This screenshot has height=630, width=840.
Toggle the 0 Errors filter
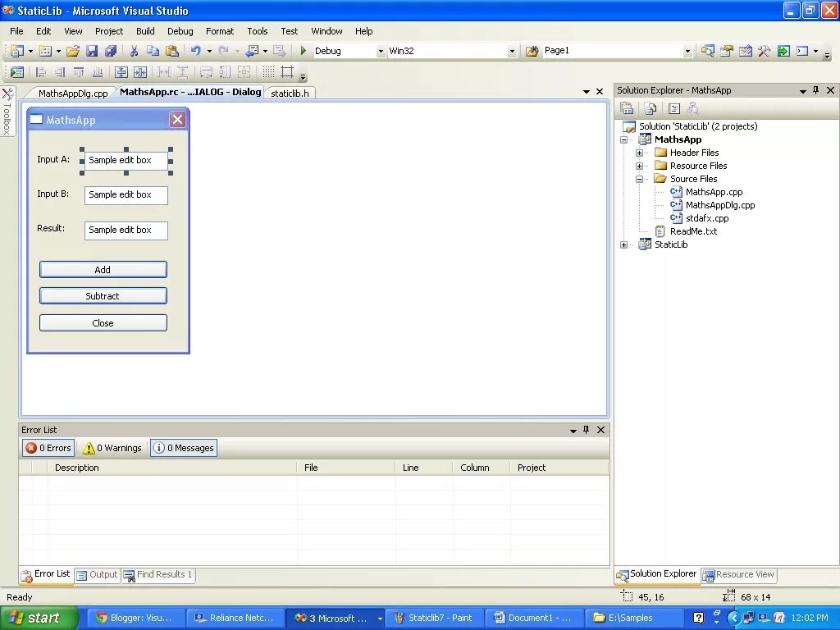[48, 448]
